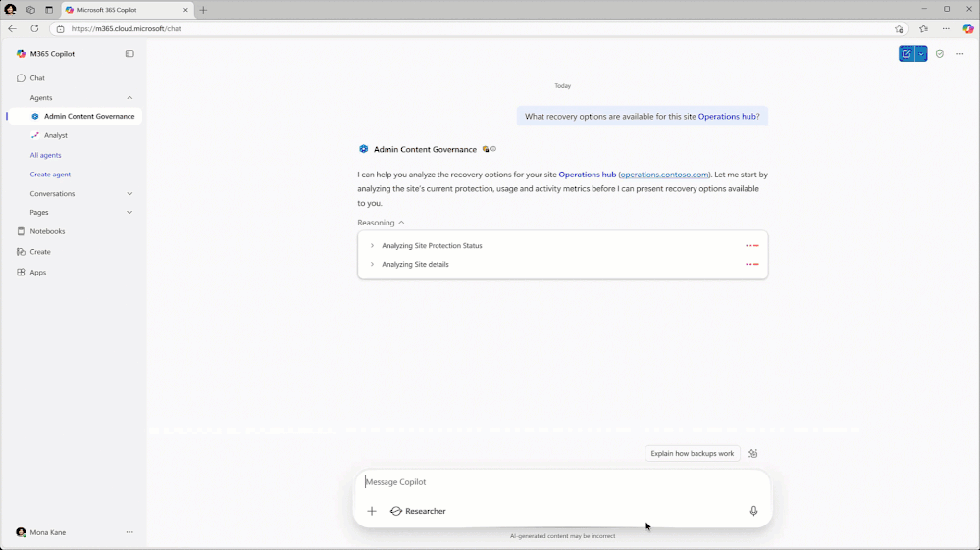980x550 pixels.
Task: Open a new browser tab
Action: point(203,10)
